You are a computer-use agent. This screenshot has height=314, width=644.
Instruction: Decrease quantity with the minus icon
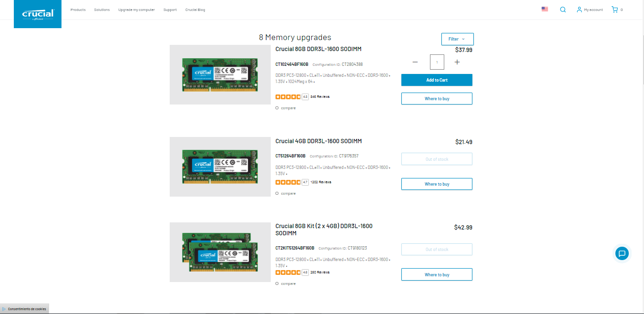click(x=415, y=62)
